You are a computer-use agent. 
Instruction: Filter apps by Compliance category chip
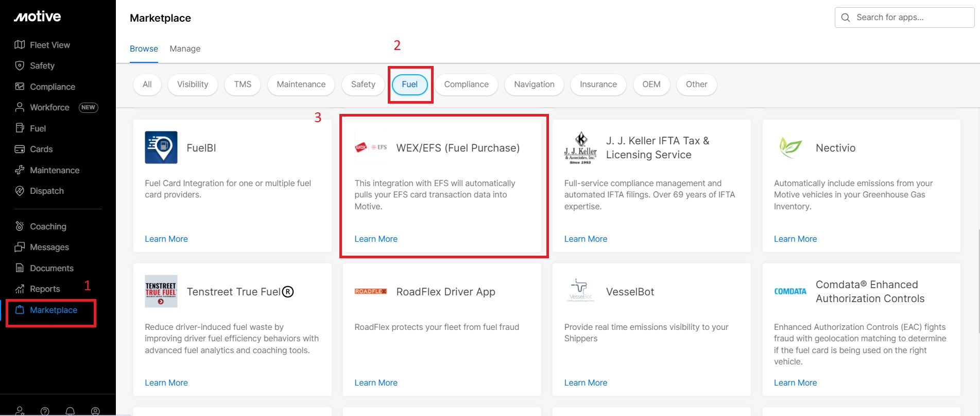click(466, 85)
